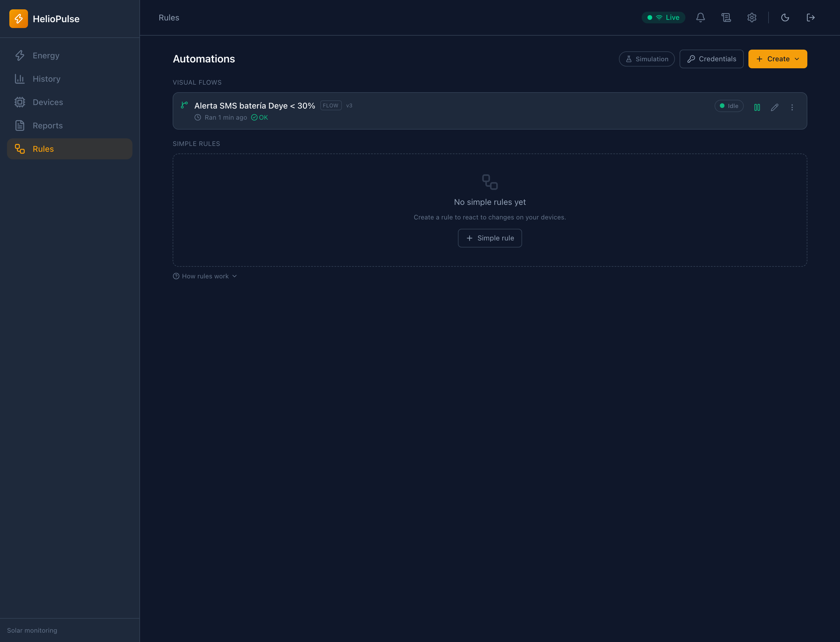Click the Automations heading
This screenshot has height=642, width=840.
click(x=204, y=59)
